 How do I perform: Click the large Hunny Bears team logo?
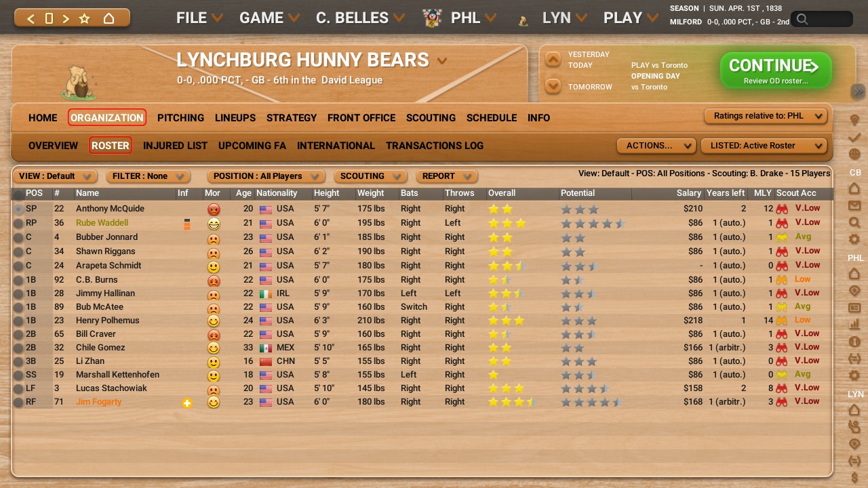[79, 82]
